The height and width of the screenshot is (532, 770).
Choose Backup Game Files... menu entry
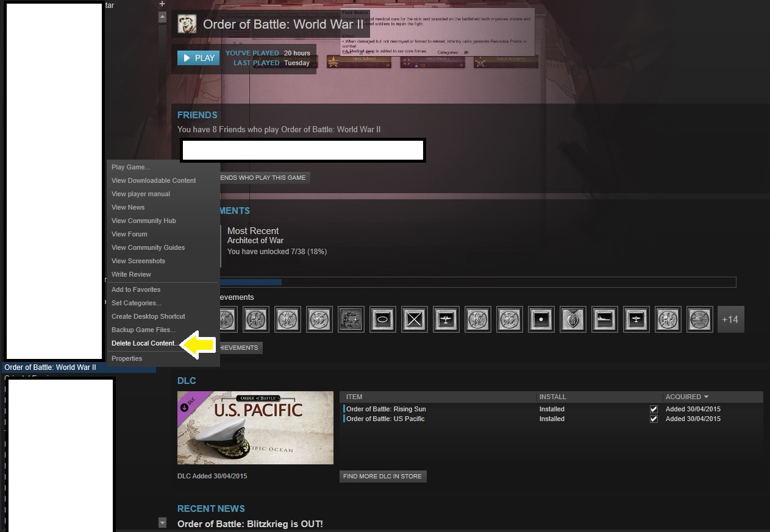coord(143,330)
